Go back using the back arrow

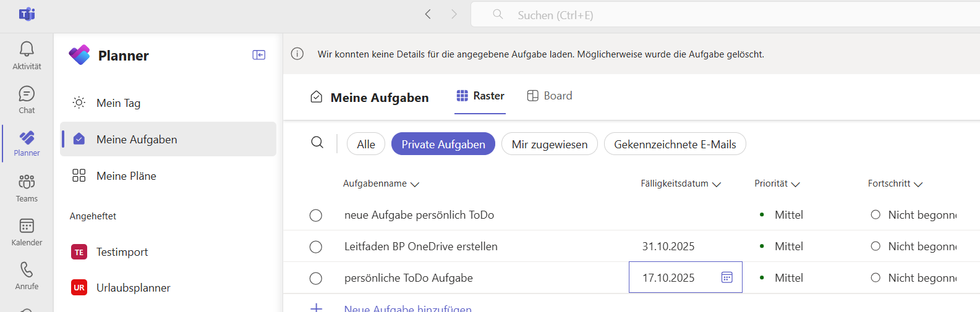428,14
